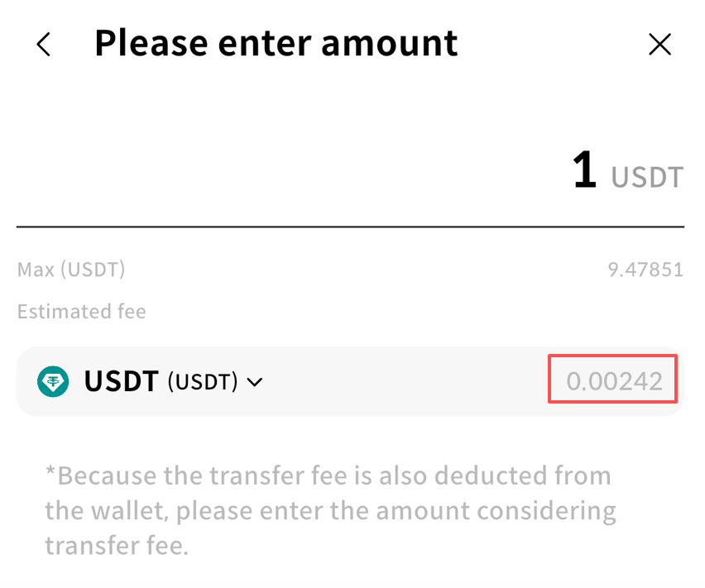This screenshot has width=705, height=588.
Task: Click the Please enter amount title
Action: tap(276, 43)
